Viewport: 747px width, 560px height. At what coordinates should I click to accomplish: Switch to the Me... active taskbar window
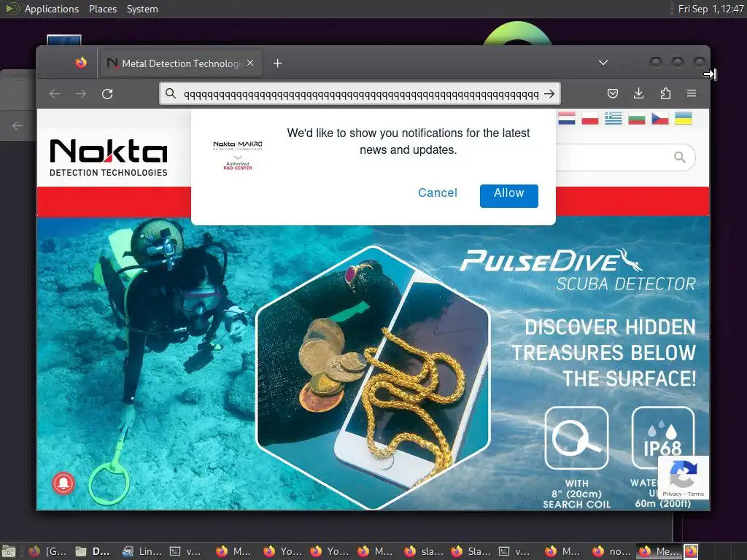(659, 551)
